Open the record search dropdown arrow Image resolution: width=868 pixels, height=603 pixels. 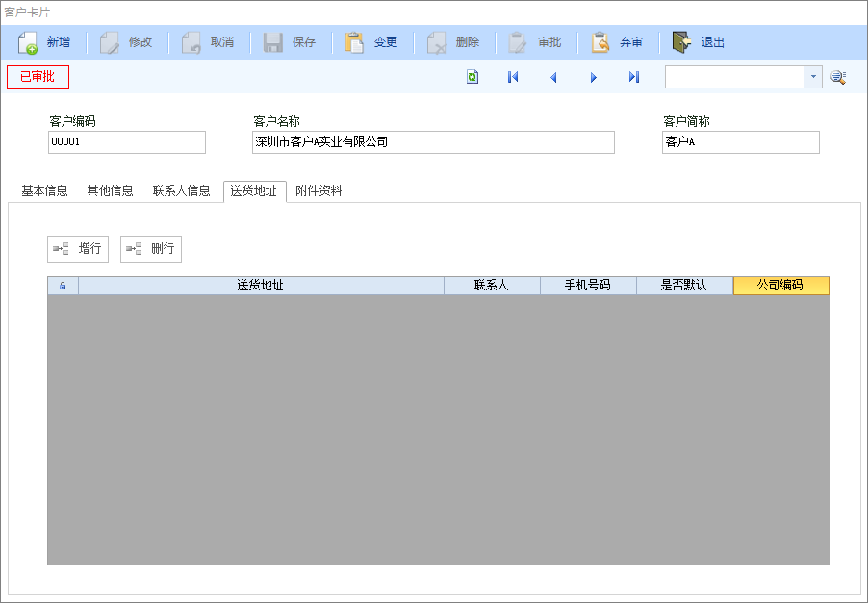(813, 77)
